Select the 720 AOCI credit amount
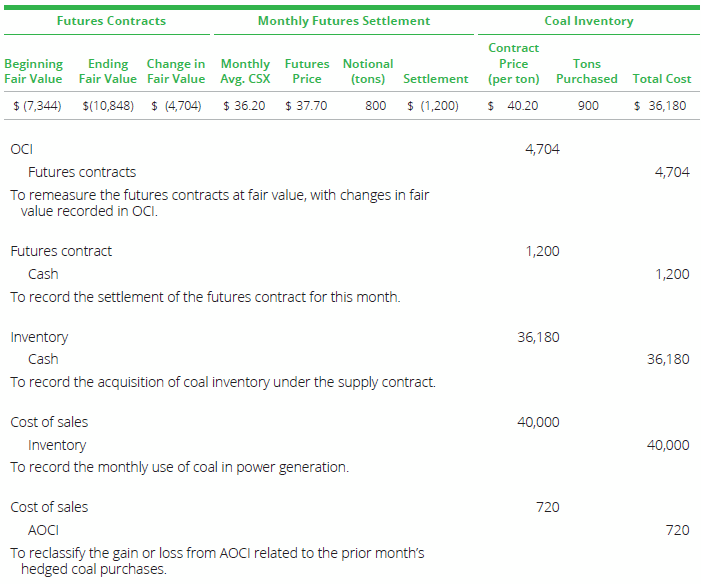Screen dimensions: 701x584 (x=676, y=530)
